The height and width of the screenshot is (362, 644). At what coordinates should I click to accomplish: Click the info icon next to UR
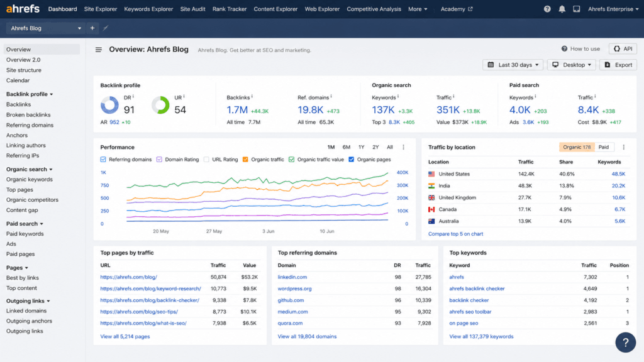pos(184,96)
